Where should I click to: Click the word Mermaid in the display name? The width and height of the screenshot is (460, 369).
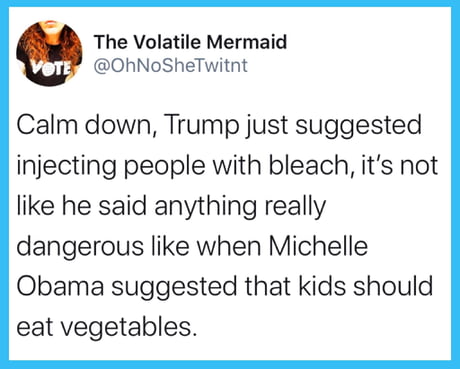[247, 42]
